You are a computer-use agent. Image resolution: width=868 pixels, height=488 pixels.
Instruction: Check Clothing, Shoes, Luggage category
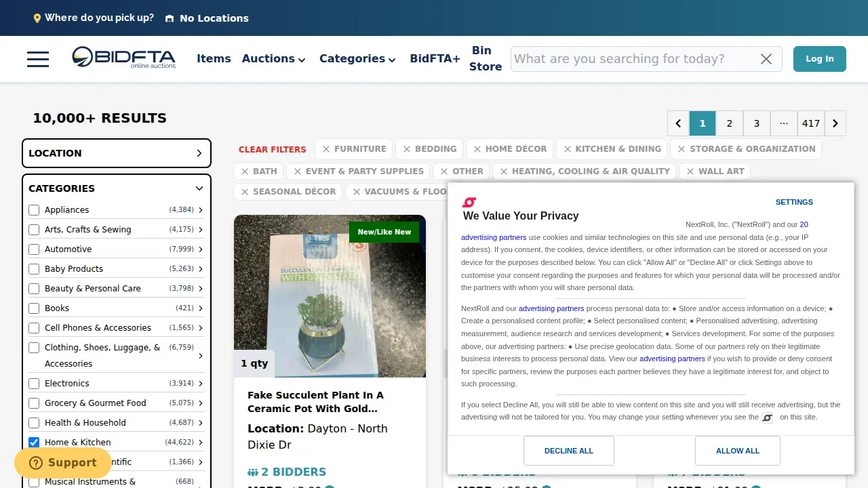pyautogui.click(x=34, y=348)
